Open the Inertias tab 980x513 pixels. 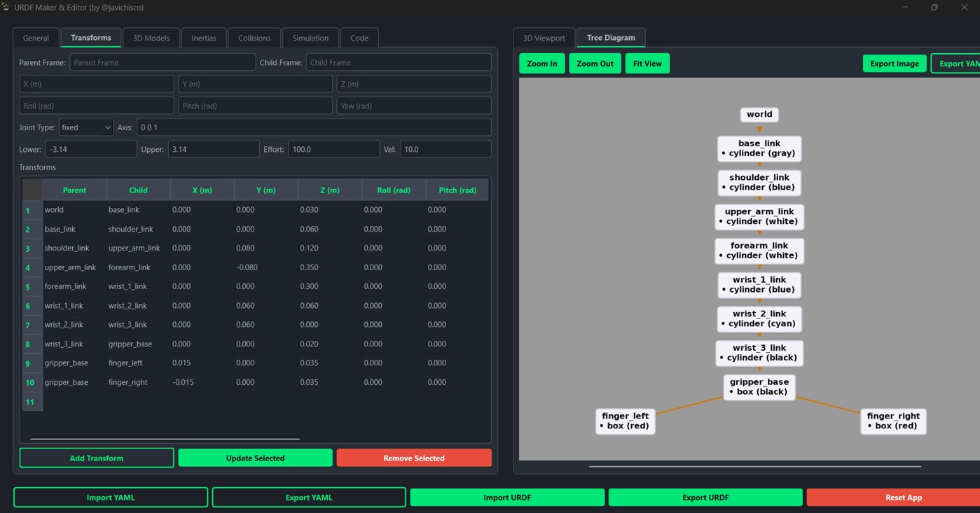(204, 38)
